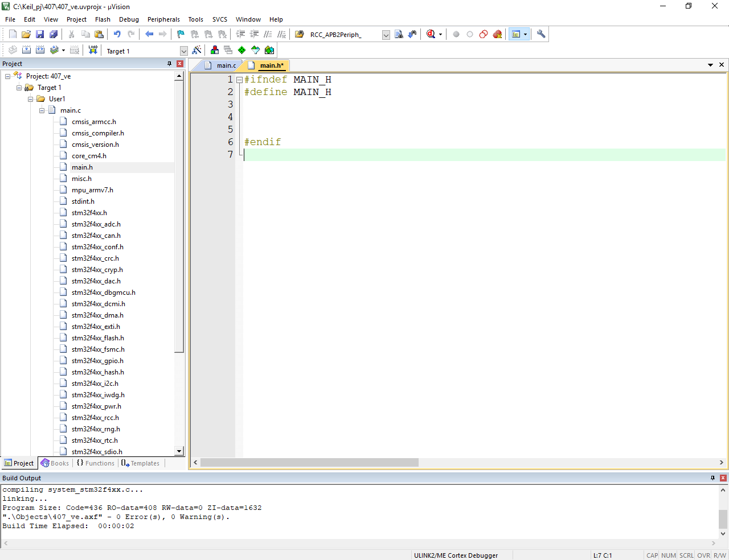
Task: Open the Target 1 dropdown
Action: tap(183, 51)
